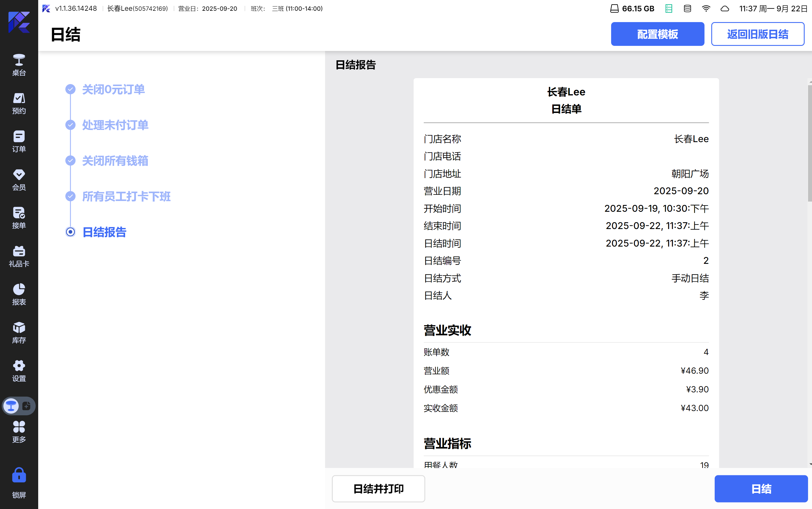Image resolution: width=812 pixels, height=509 pixels.
Task: Select the 所有员工打卡下班 step
Action: 126,196
